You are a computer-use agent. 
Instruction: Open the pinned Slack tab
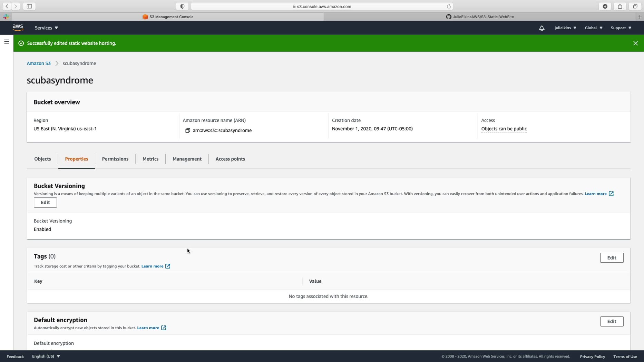6,17
